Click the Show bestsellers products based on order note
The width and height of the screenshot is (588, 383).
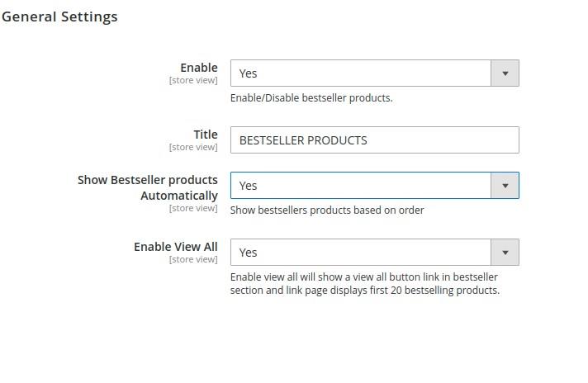click(x=327, y=210)
